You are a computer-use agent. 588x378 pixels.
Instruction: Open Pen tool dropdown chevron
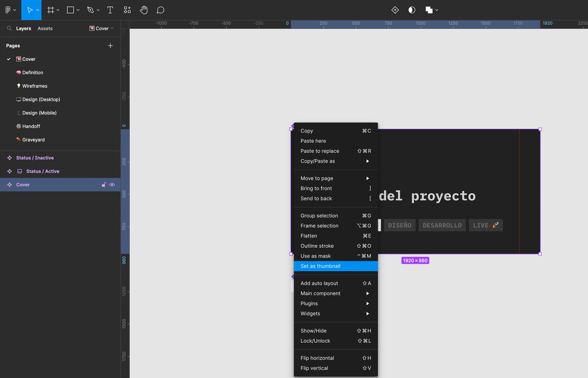(x=98, y=10)
